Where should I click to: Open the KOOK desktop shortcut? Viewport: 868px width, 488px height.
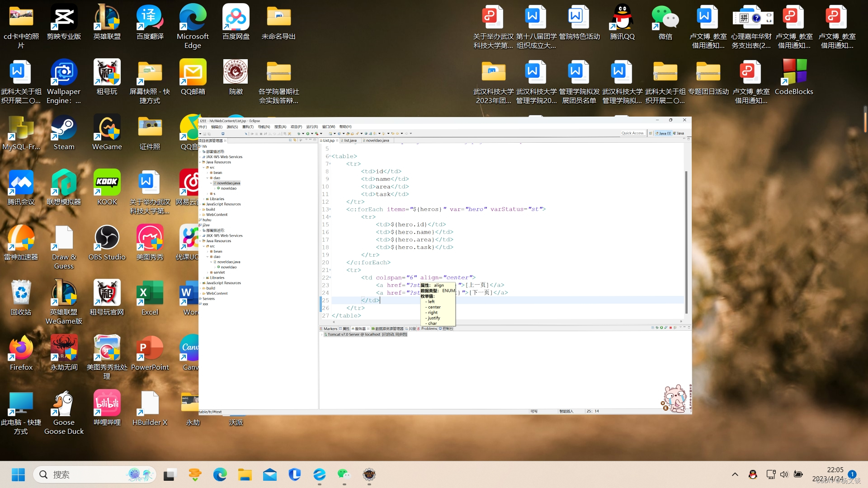point(107,188)
